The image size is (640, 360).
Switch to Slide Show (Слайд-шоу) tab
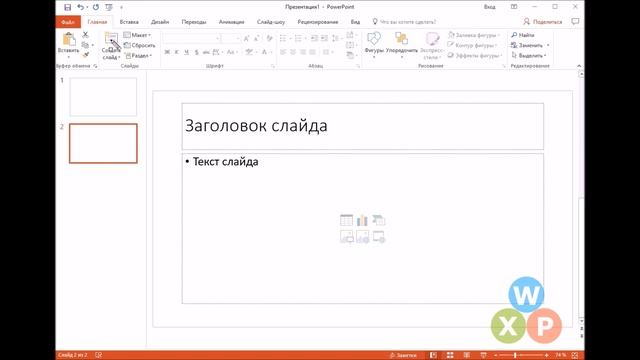pyautogui.click(x=271, y=22)
